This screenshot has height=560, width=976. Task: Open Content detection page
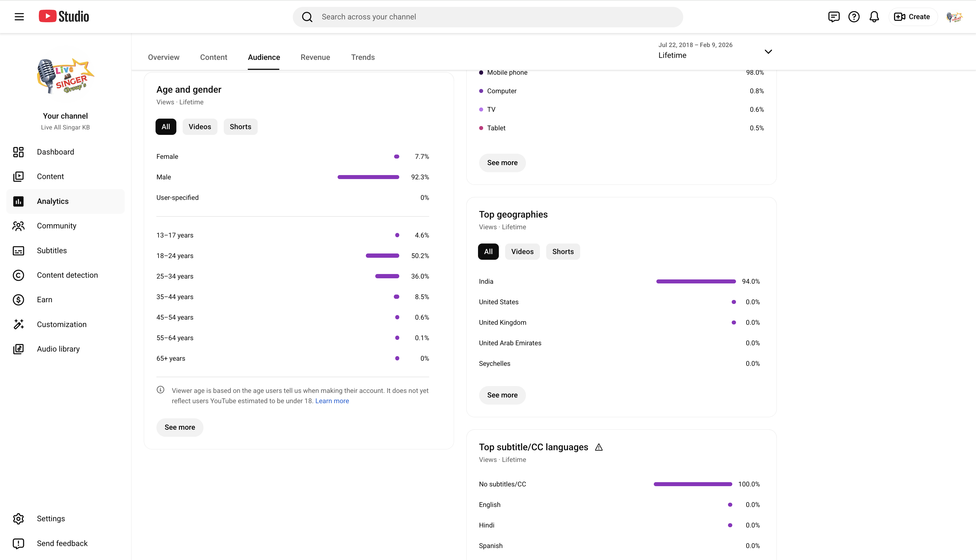(65, 275)
